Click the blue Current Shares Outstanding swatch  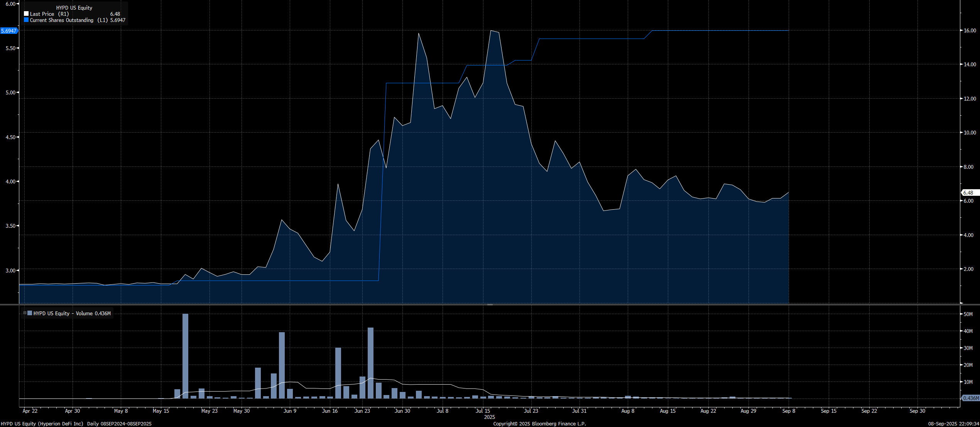pyautogui.click(x=26, y=20)
